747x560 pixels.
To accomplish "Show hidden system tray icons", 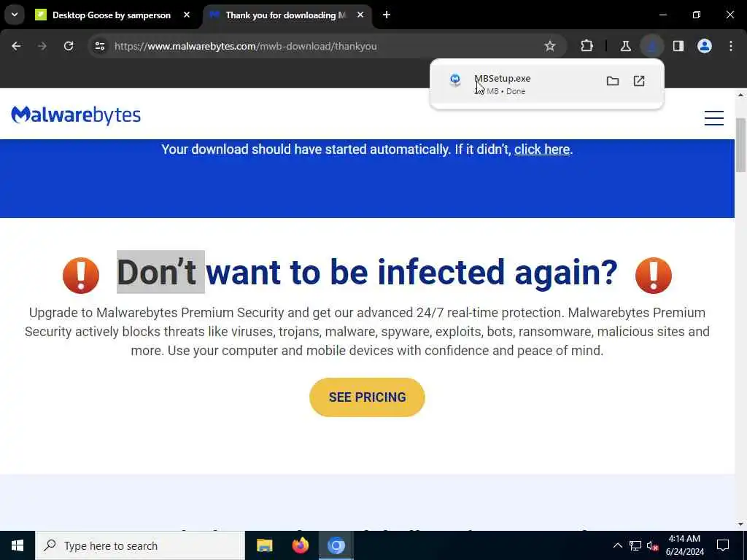I will [x=617, y=545].
